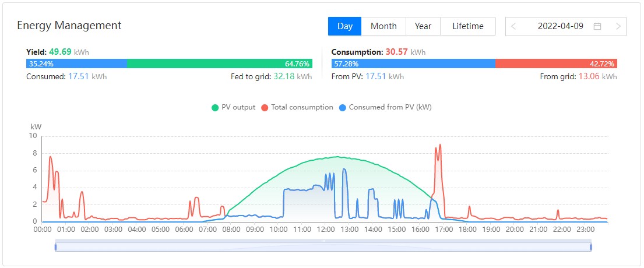Click the PV output curve peak near 12:30
The image size is (644, 268).
coord(337,157)
